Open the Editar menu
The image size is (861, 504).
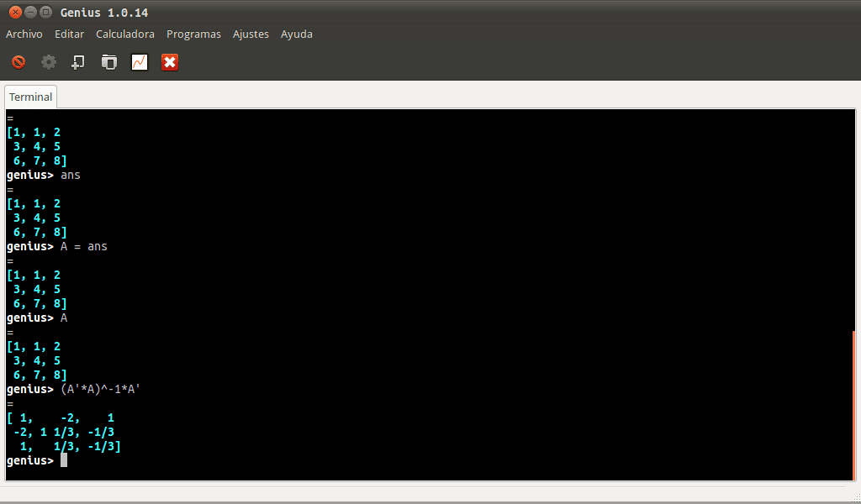click(x=69, y=34)
